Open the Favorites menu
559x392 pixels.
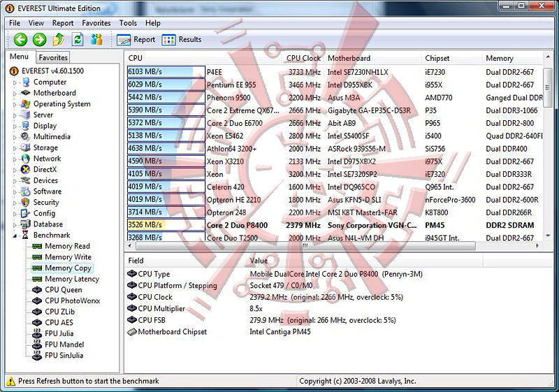(96, 23)
